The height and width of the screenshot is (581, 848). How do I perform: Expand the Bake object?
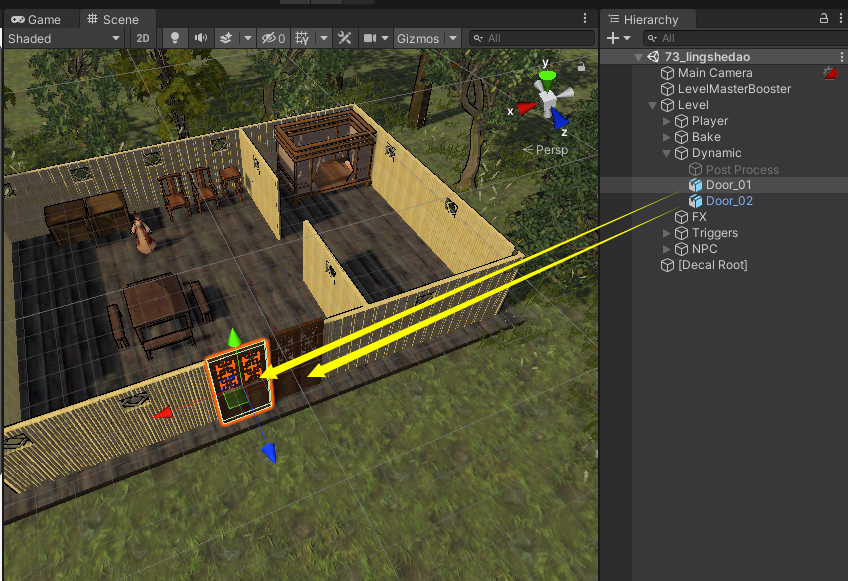pyautogui.click(x=667, y=137)
